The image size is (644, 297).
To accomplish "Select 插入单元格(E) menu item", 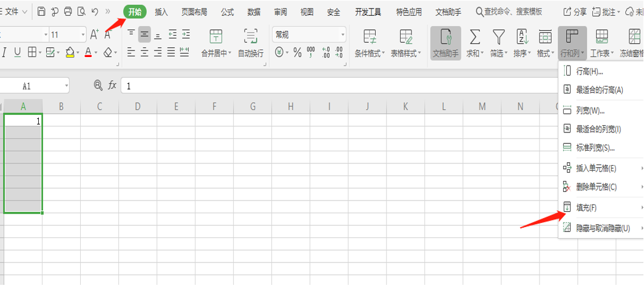I will tap(601, 168).
